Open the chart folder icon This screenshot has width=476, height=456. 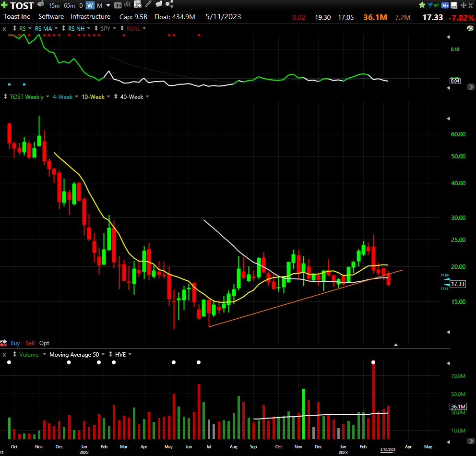coord(159,4)
